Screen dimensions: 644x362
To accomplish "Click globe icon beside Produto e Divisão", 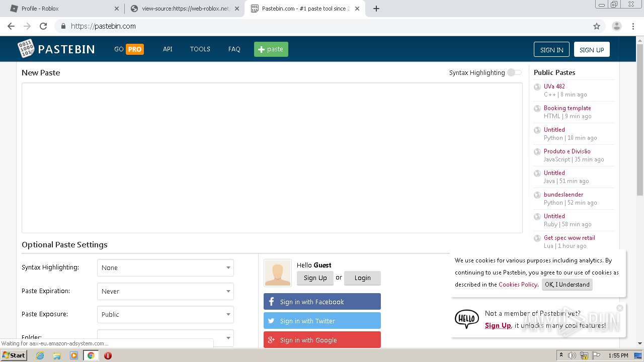I will point(537,152).
